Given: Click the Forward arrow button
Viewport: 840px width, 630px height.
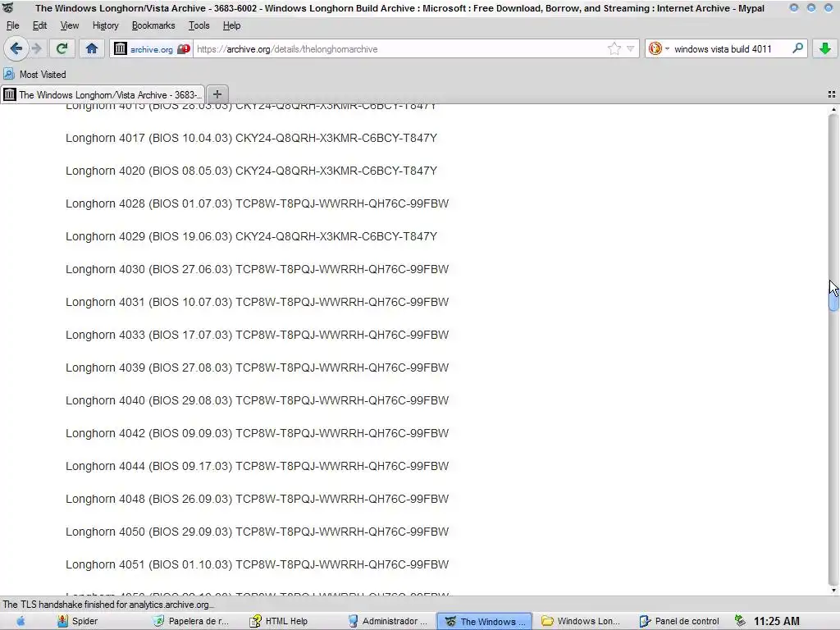Looking at the screenshot, I should point(37,48).
